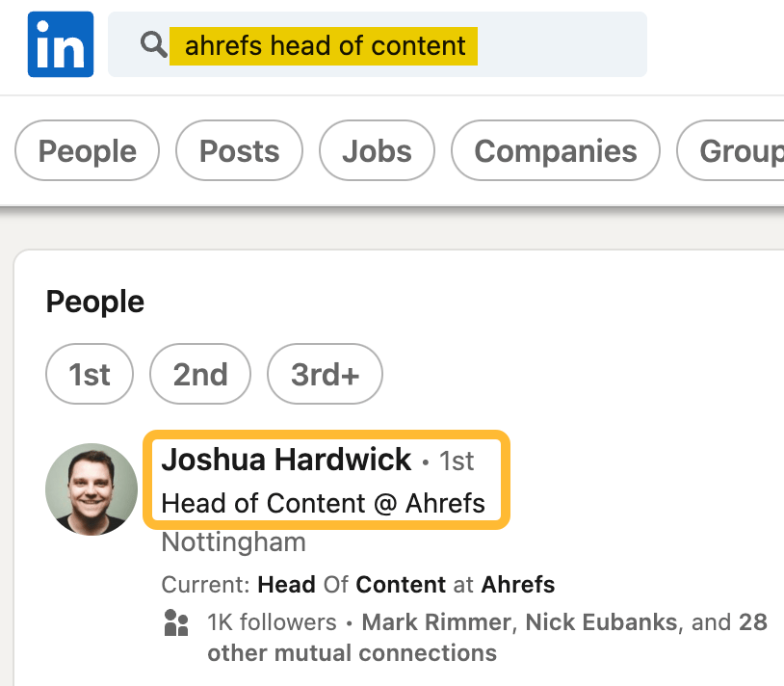This screenshot has height=686, width=784.
Task: Click the mutual connections people icon
Action: click(178, 624)
